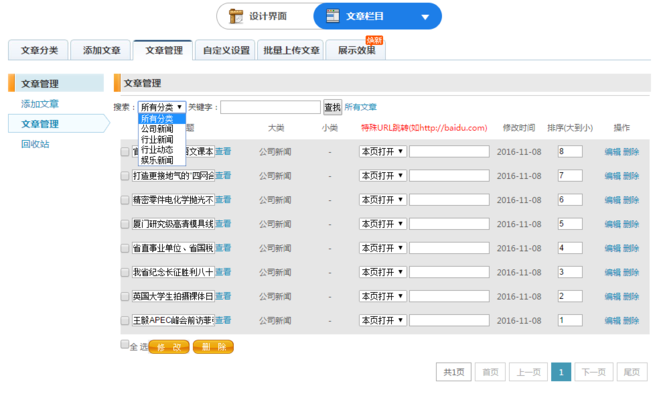This screenshot has height=398, width=659.
Task: Click the 上一页 pagination button
Action: point(528,372)
